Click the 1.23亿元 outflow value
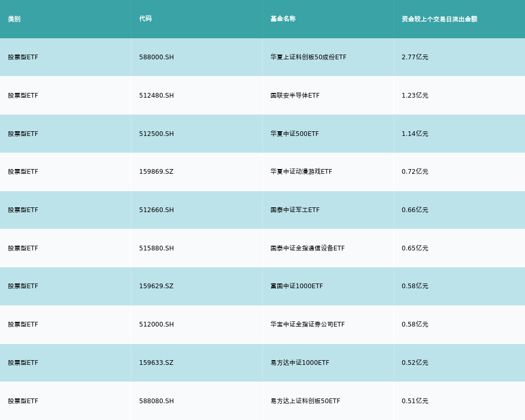This screenshot has width=525, height=420. (415, 96)
